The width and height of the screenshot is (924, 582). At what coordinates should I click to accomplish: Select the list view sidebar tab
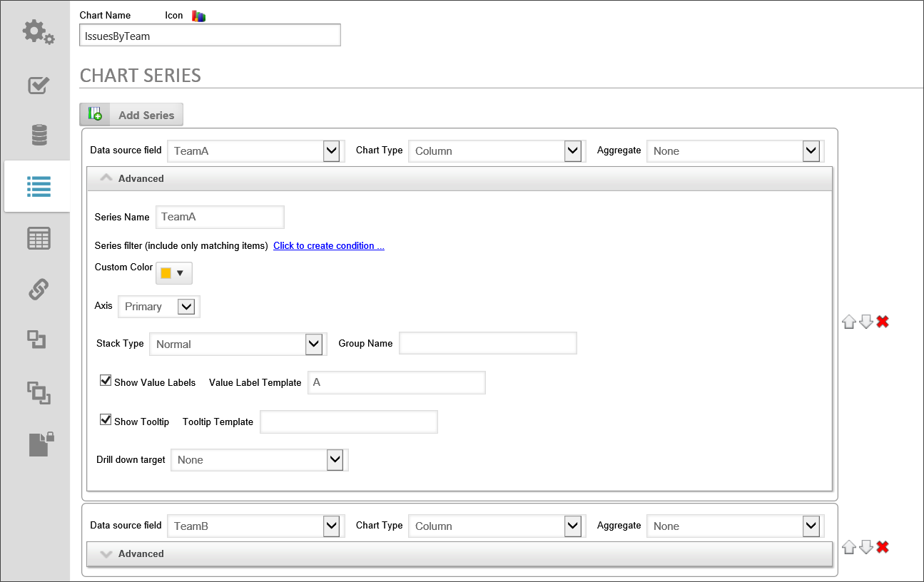click(39, 186)
